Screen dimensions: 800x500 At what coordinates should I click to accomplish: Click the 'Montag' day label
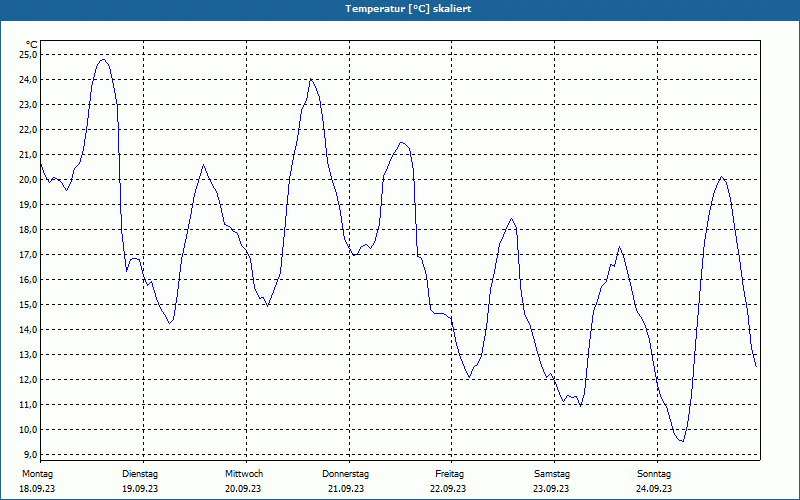(x=37, y=474)
